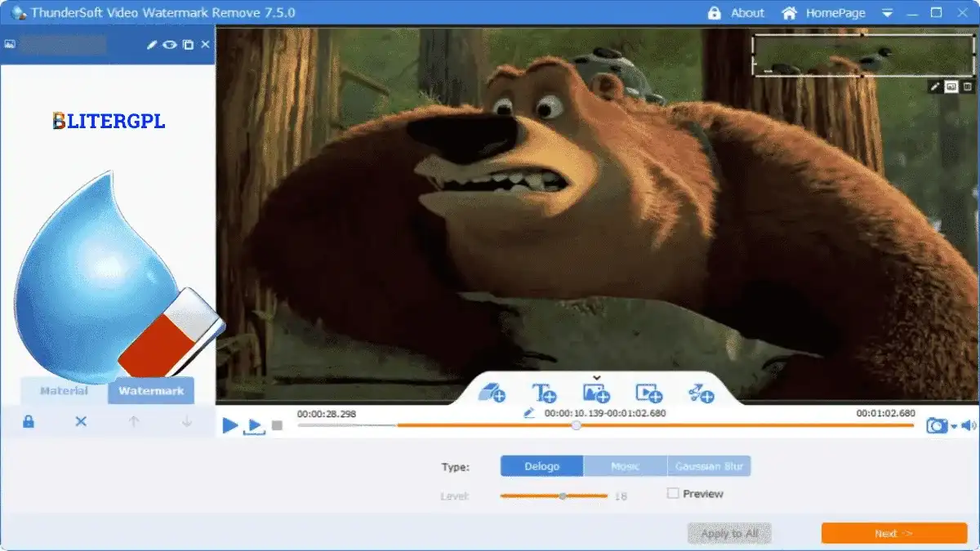Click the add video watermark tool icon
This screenshot has height=551, width=980.
[x=648, y=393]
